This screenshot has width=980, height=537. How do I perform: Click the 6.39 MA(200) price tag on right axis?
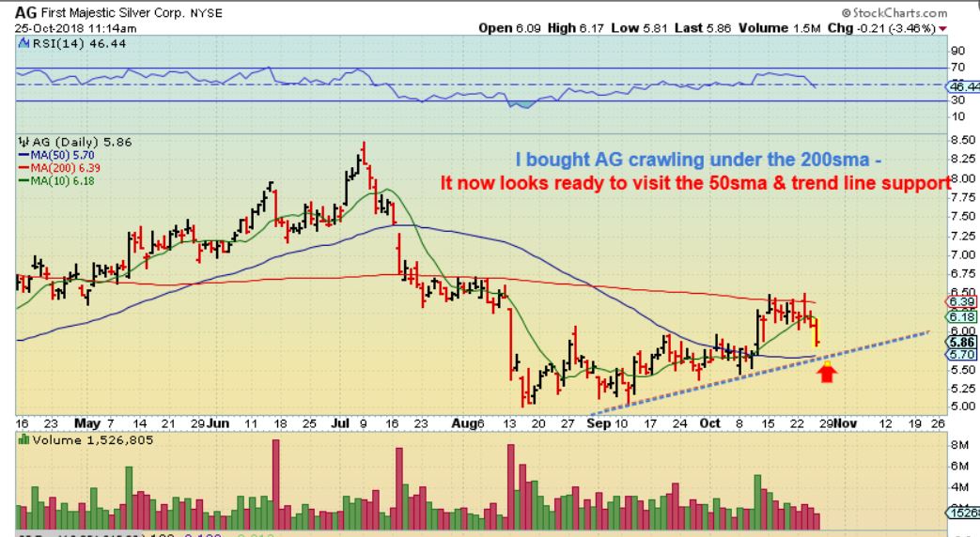point(962,301)
